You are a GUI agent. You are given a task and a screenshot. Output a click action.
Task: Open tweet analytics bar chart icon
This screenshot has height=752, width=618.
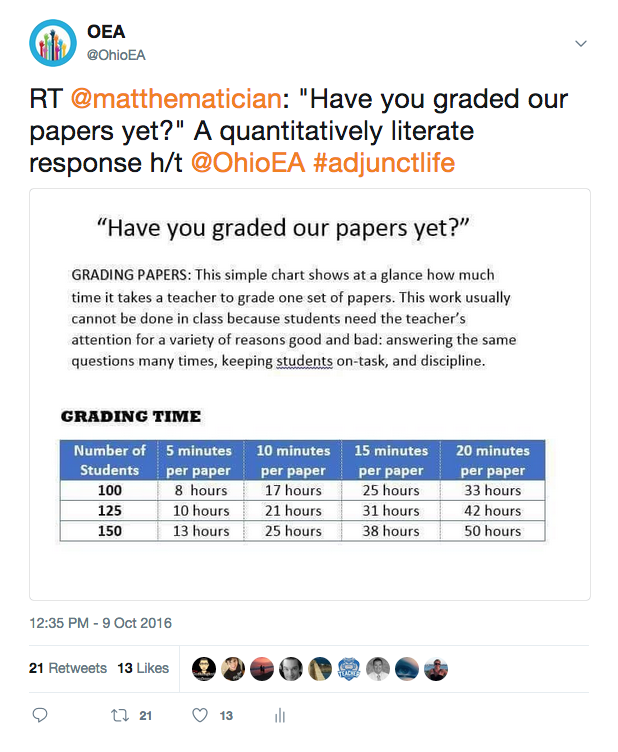coord(280,716)
